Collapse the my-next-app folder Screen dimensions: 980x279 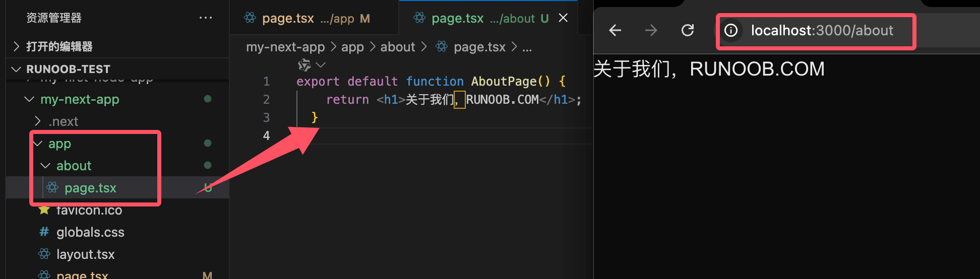click(30, 99)
